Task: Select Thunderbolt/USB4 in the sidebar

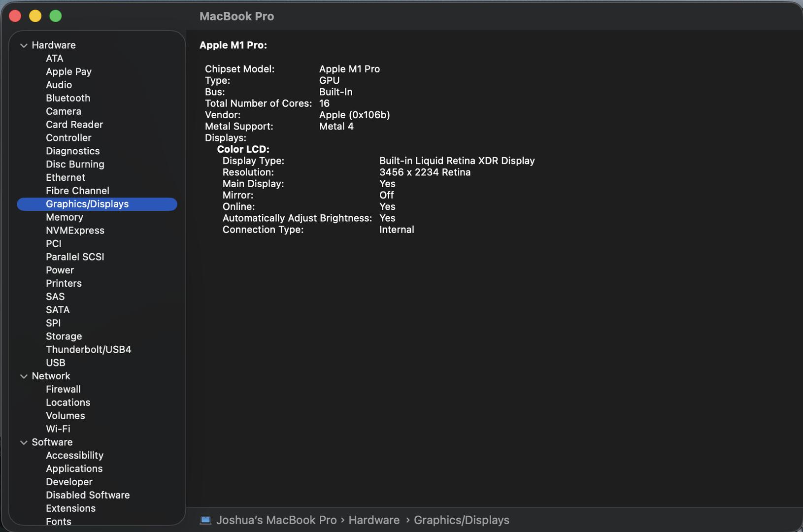Action: pos(88,350)
